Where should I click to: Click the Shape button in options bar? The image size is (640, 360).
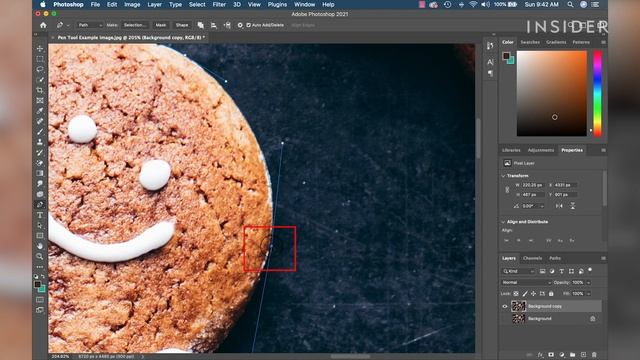[182, 25]
